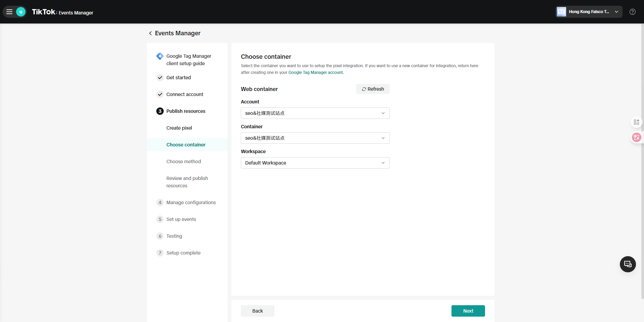Click the back arrow beside Events Manager
Image resolution: width=644 pixels, height=322 pixels.
(x=150, y=33)
